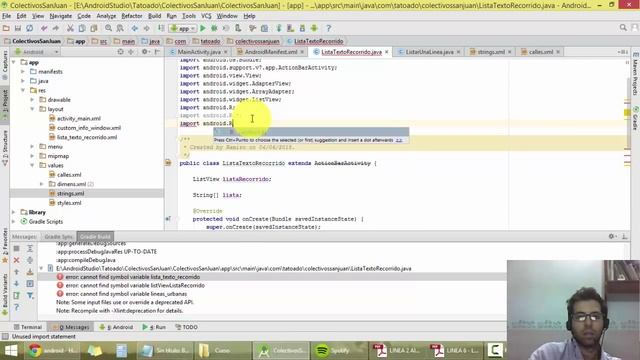Screen dimensions: 640x360
Task: Click the Replace toolbar icon
Action: pos(120,28)
